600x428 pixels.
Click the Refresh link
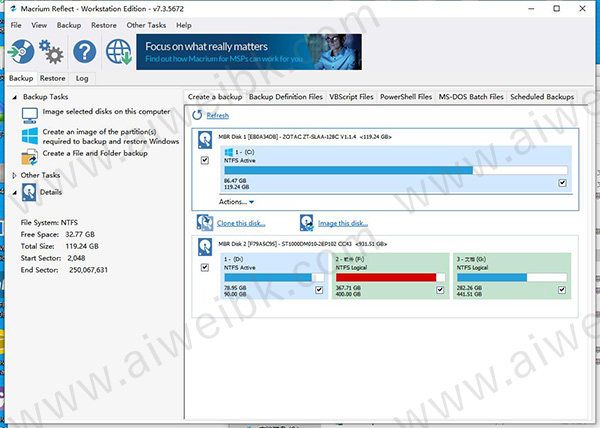click(x=217, y=116)
